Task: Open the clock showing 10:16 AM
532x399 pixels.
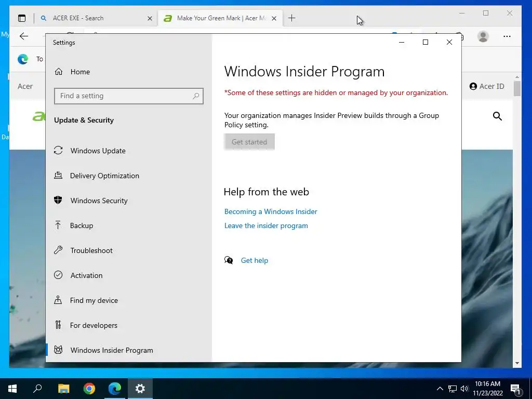Action: [487, 389]
